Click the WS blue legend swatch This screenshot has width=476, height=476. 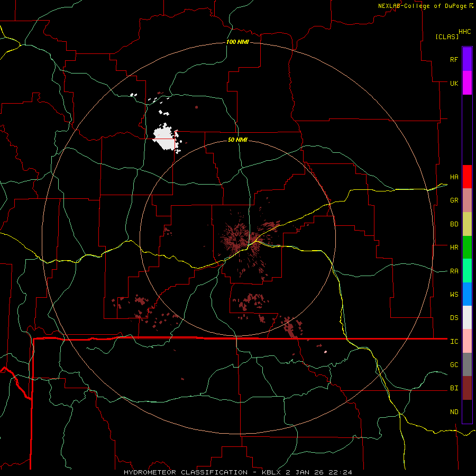tap(467, 294)
